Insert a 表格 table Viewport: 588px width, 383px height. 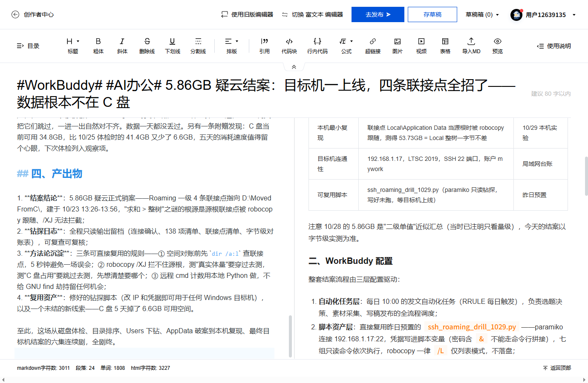pyautogui.click(x=445, y=46)
